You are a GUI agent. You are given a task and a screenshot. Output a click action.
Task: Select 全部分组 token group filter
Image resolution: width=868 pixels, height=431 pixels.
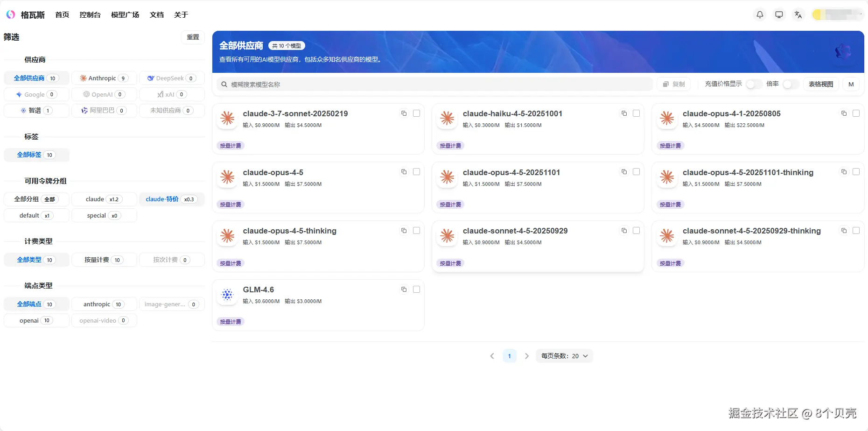[x=36, y=199]
